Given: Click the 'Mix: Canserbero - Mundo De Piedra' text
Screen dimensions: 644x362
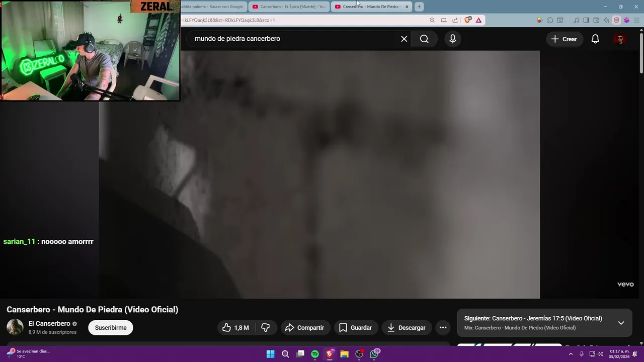Looking at the screenshot, I should [520, 328].
